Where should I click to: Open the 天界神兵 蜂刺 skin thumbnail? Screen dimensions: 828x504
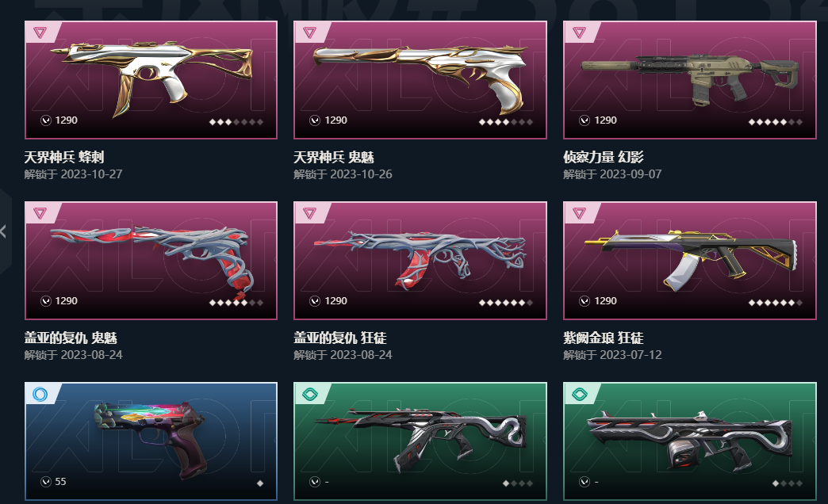click(151, 80)
